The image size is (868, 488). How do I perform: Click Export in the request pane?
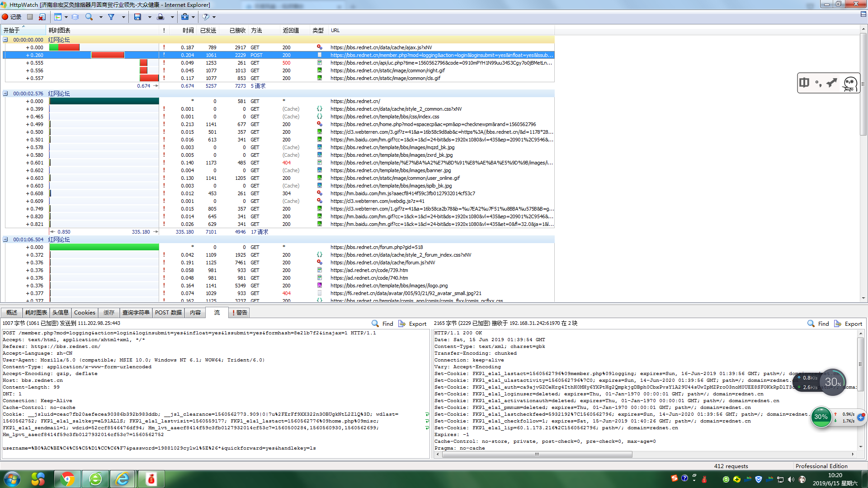413,324
